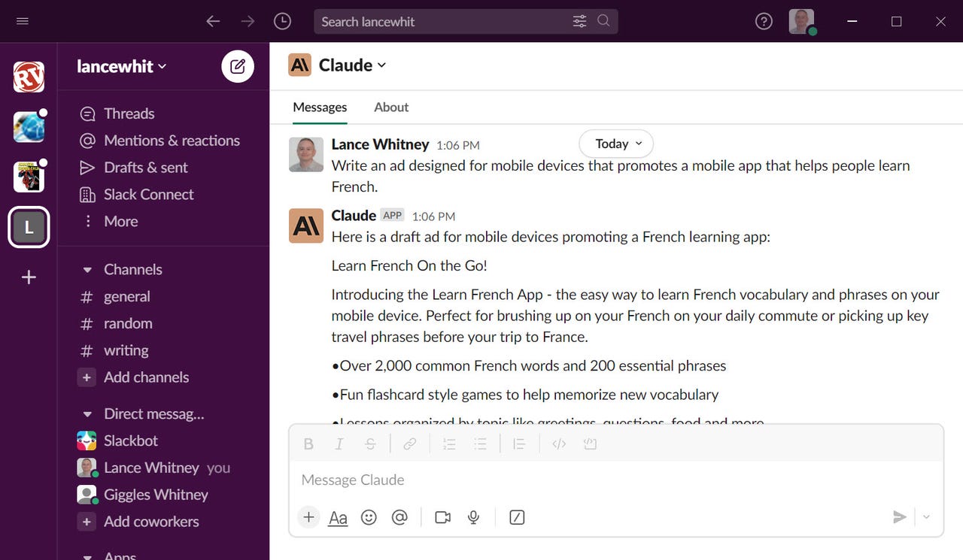Image resolution: width=963 pixels, height=560 pixels.
Task: Add a new workspace plus icon
Action: pyautogui.click(x=29, y=277)
